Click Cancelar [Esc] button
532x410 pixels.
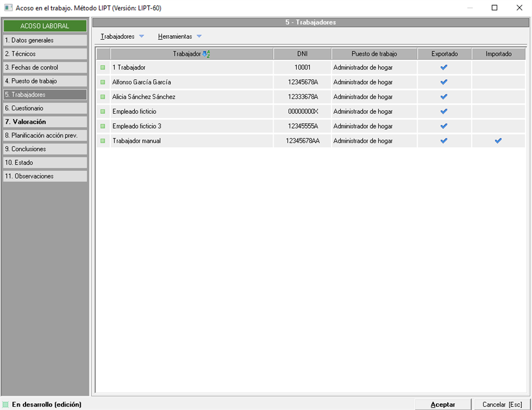tap(502, 404)
